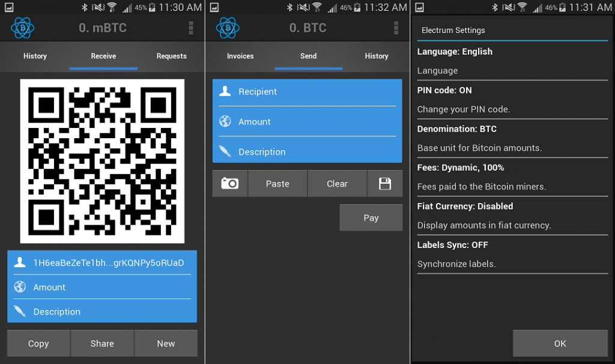Tap the Paste button
The width and height of the screenshot is (615, 364).
[x=277, y=184]
